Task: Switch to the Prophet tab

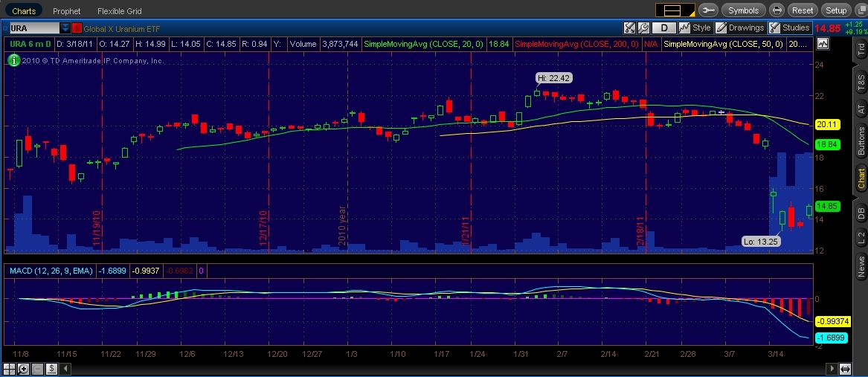Action: pyautogui.click(x=66, y=10)
